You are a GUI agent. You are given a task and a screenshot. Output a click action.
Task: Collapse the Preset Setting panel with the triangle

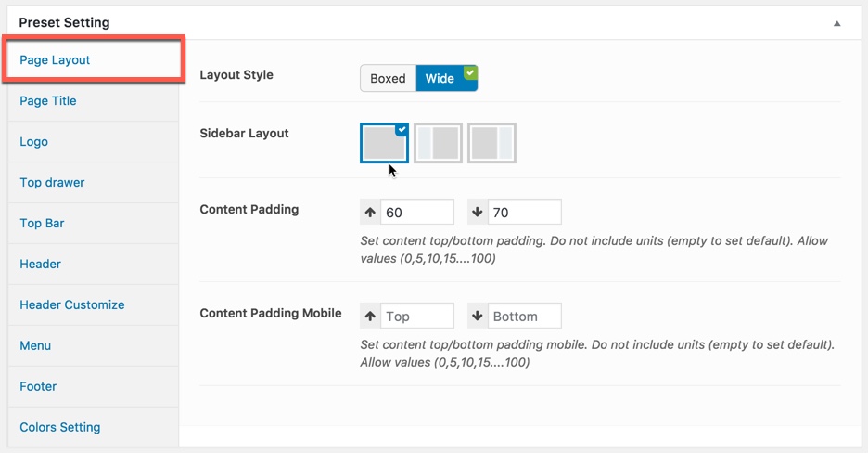(x=837, y=23)
